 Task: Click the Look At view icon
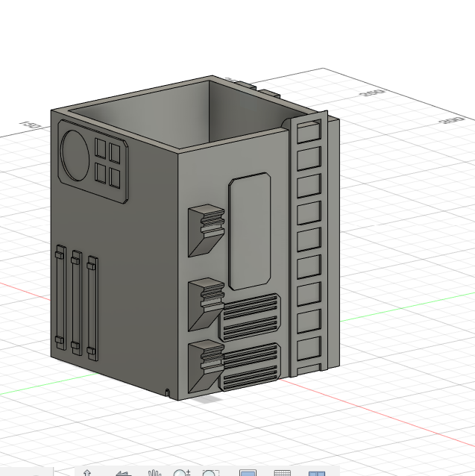click(124, 473)
